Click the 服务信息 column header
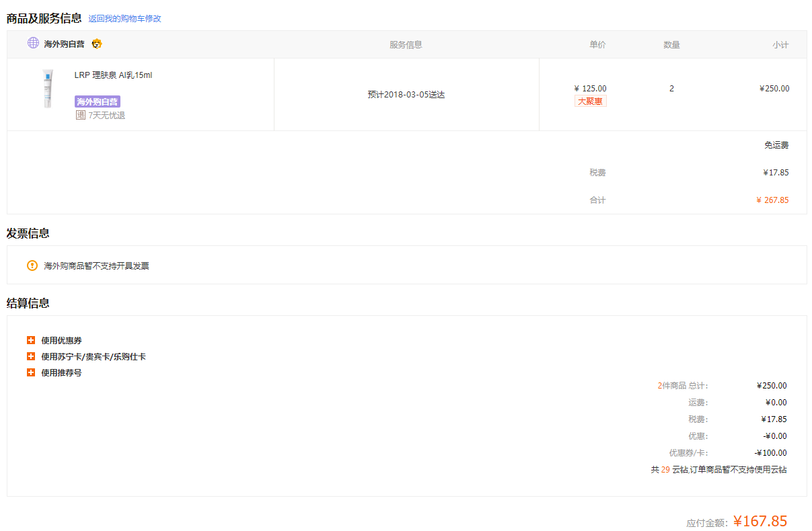 (x=406, y=45)
